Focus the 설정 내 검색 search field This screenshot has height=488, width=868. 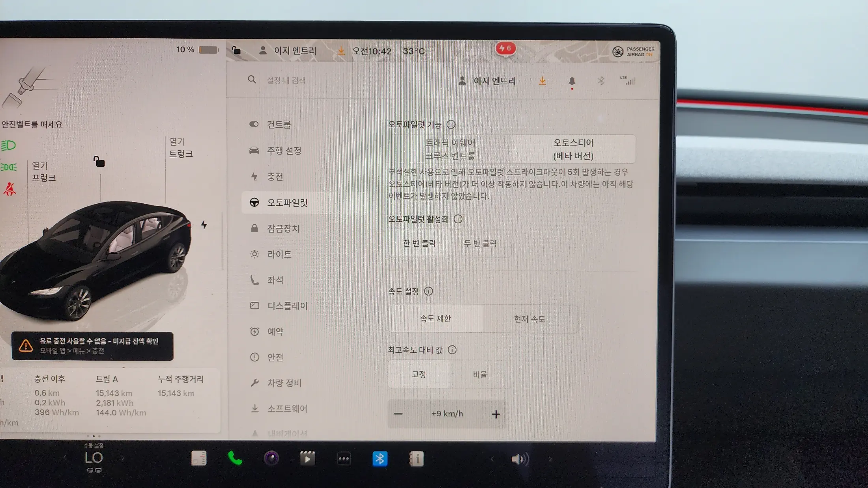286,80
